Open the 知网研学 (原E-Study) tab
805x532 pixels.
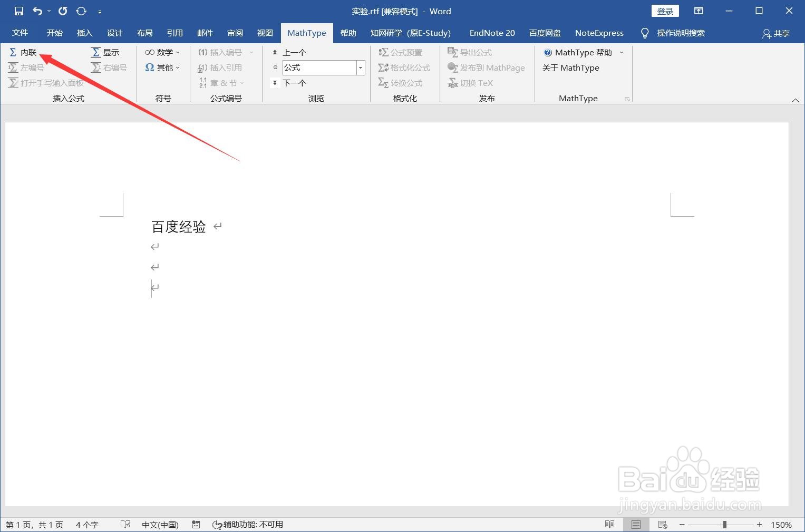click(x=410, y=33)
